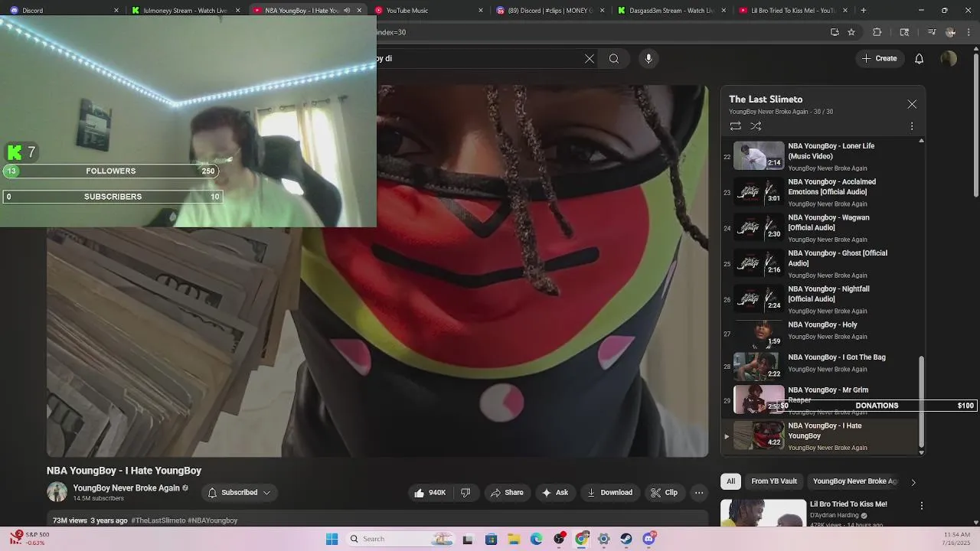The image size is (980, 551).
Task: Close The Last Slimeto playlist panel
Action: click(912, 104)
